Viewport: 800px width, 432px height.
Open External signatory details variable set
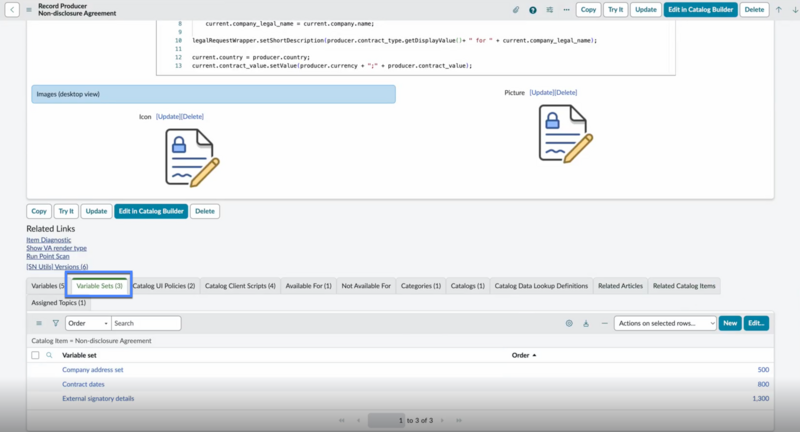pyautogui.click(x=98, y=398)
